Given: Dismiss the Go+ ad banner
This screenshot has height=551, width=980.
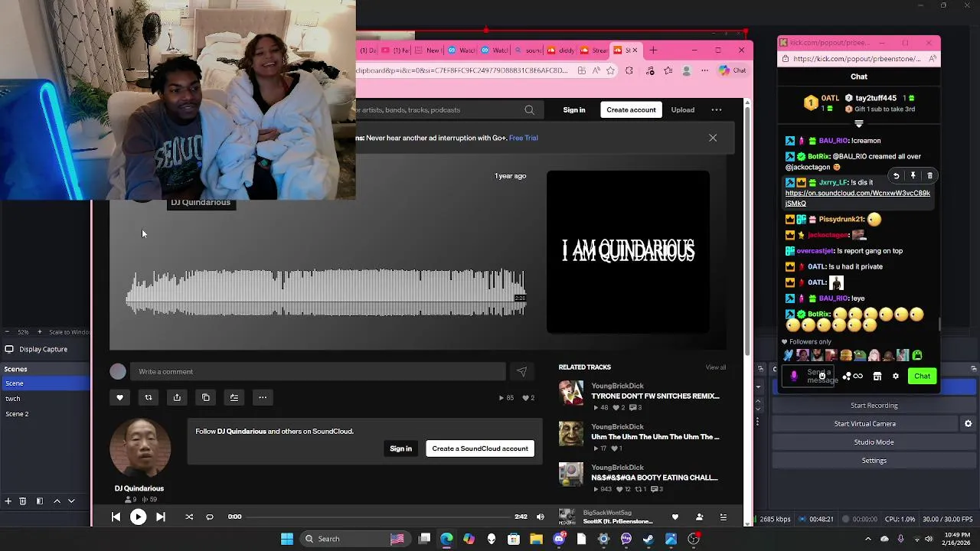Looking at the screenshot, I should pos(713,138).
